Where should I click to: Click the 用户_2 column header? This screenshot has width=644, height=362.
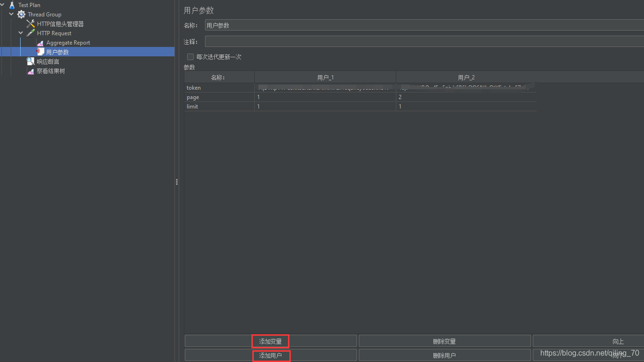pos(466,77)
